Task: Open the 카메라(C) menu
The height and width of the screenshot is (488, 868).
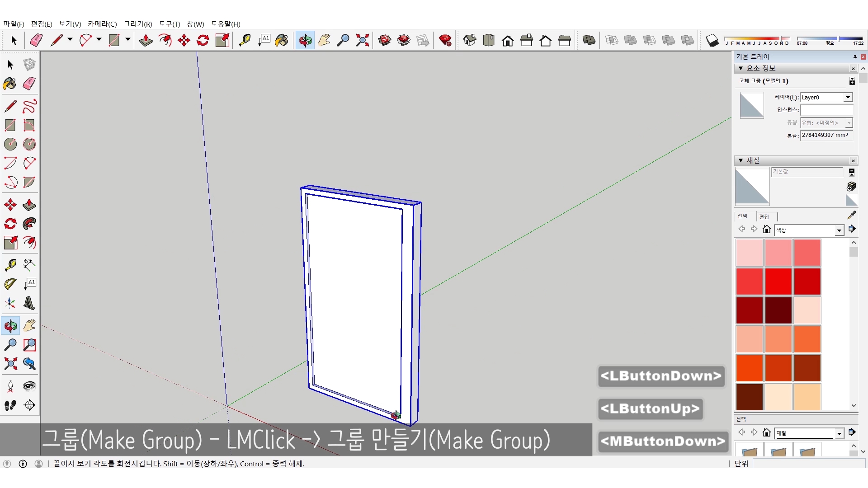Action: (x=102, y=24)
